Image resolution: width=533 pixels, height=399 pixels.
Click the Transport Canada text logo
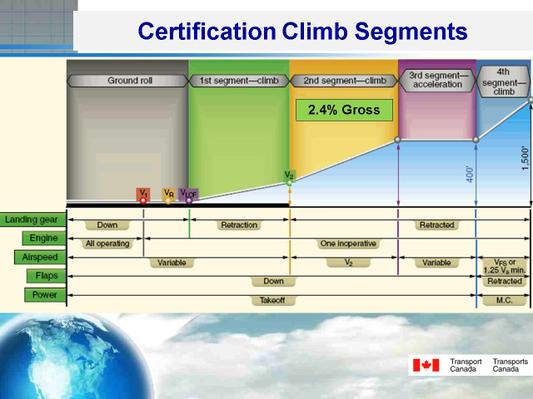(x=466, y=365)
